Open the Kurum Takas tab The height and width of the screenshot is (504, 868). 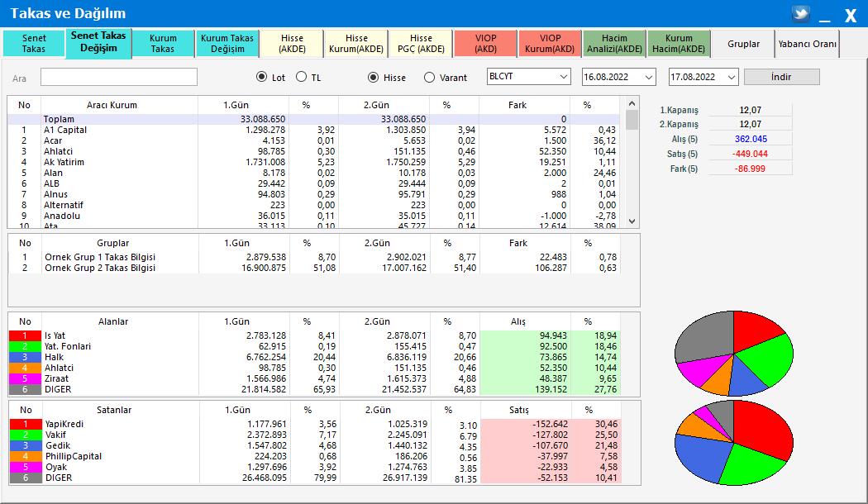coord(163,43)
